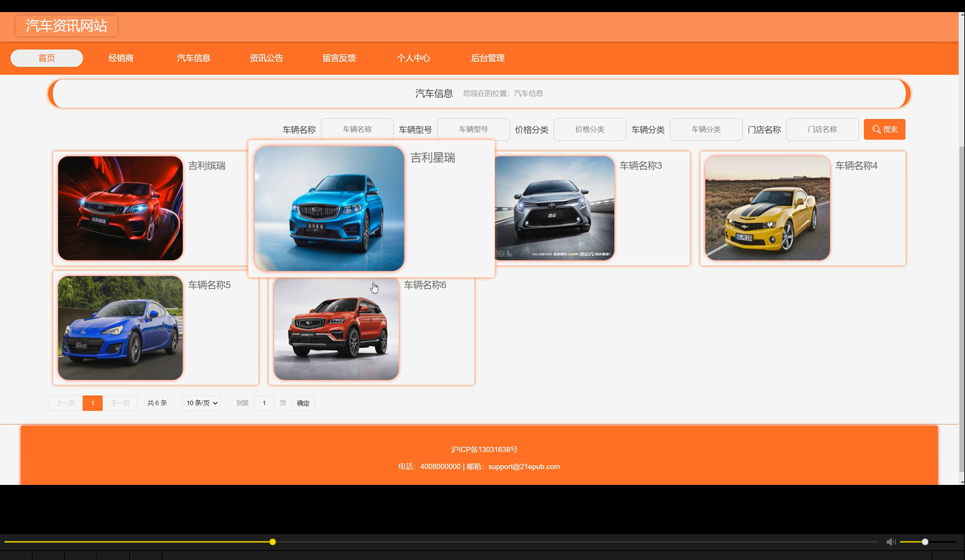Click the 上一页 pagination button
The width and height of the screenshot is (965, 560).
point(66,403)
